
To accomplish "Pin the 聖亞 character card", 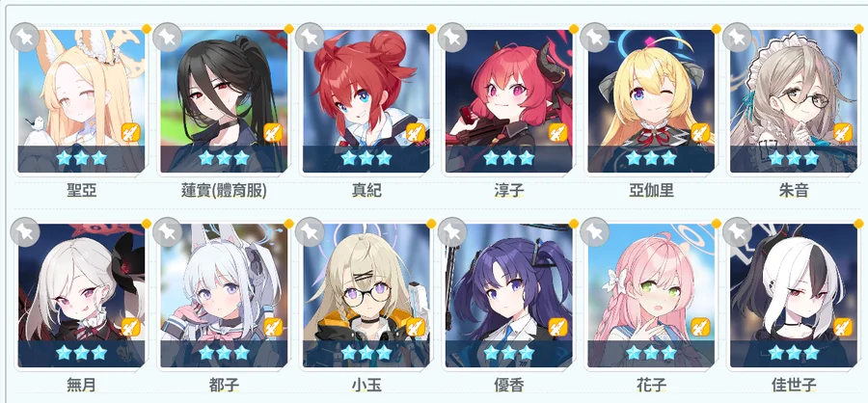I will [x=25, y=37].
